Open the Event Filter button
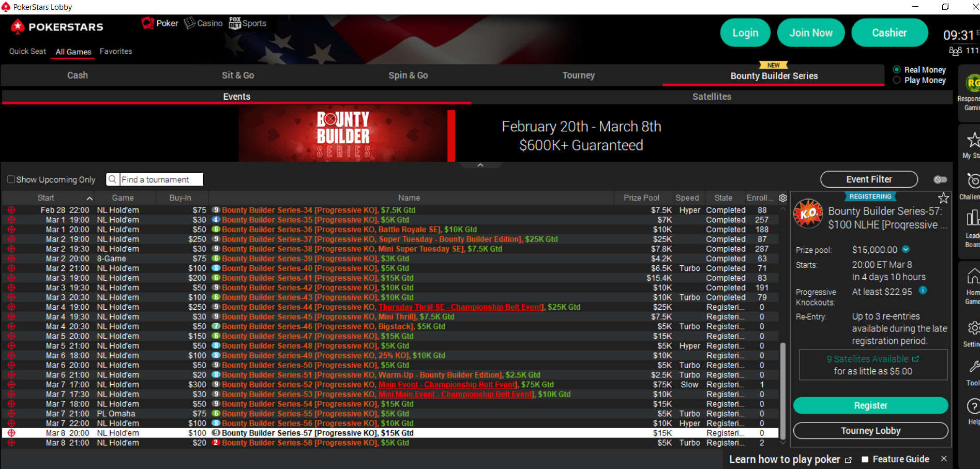980x469 pixels. point(869,179)
